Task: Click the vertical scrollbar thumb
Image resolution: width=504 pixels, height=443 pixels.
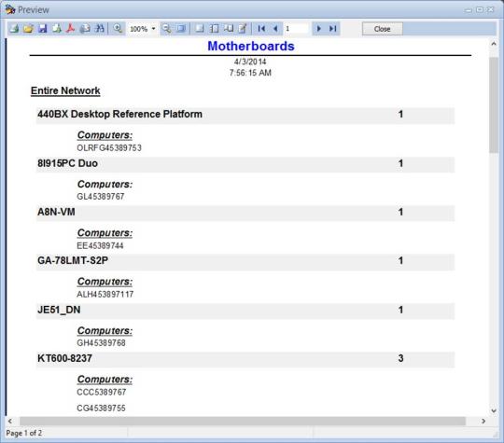Action: coord(494,105)
